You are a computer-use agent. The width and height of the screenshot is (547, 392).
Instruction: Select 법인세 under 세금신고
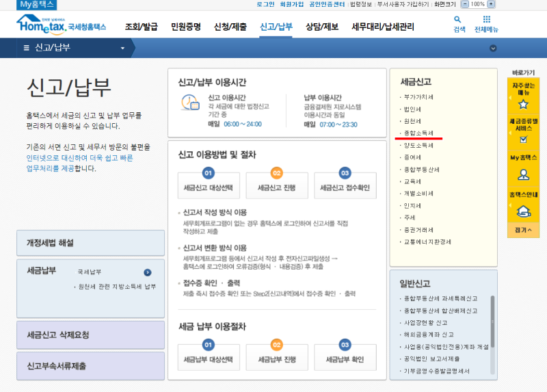(x=412, y=109)
